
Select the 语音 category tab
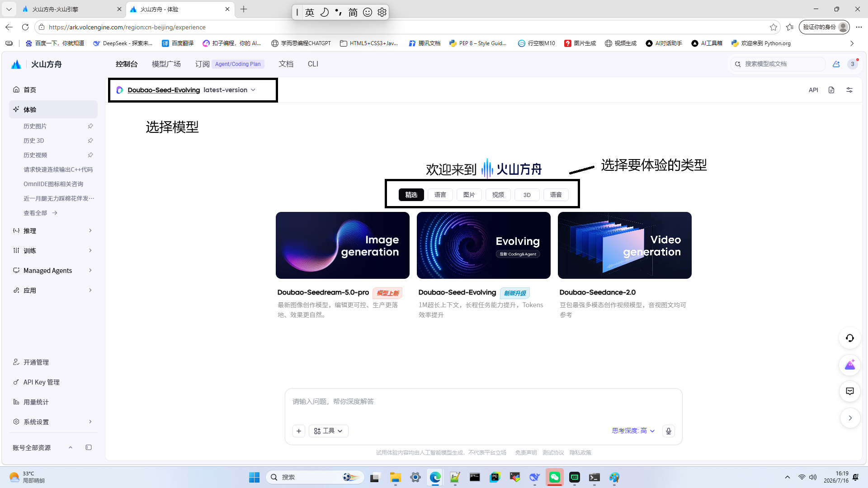(x=556, y=195)
